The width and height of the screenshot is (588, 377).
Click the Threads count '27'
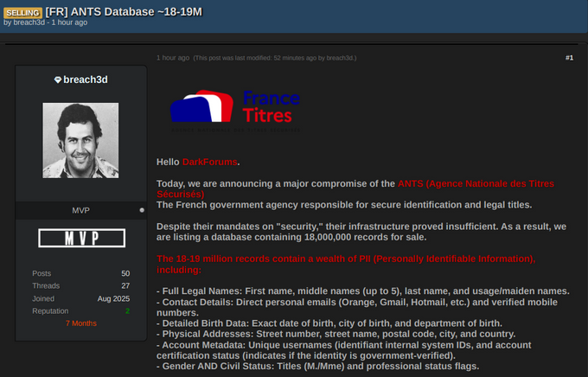[125, 286]
